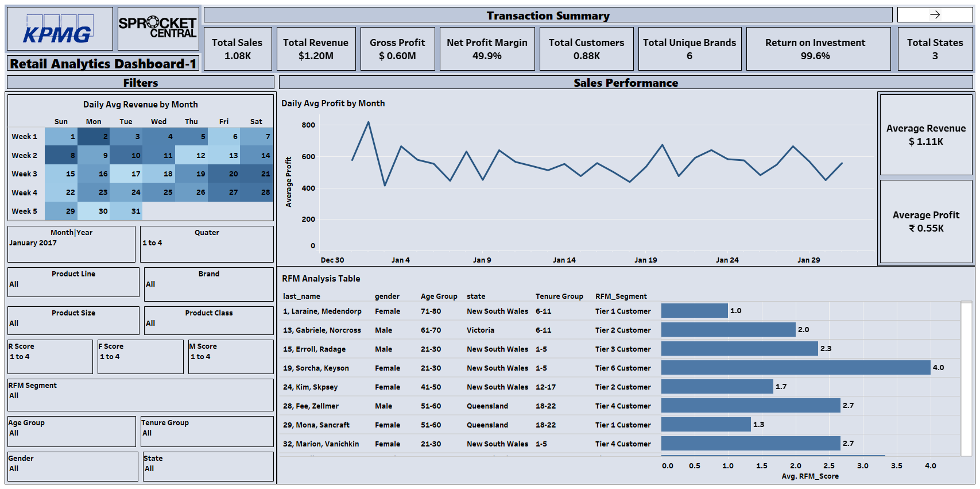This screenshot has width=980, height=489.
Task: Click the Sprocket Central logo
Action: (x=158, y=28)
